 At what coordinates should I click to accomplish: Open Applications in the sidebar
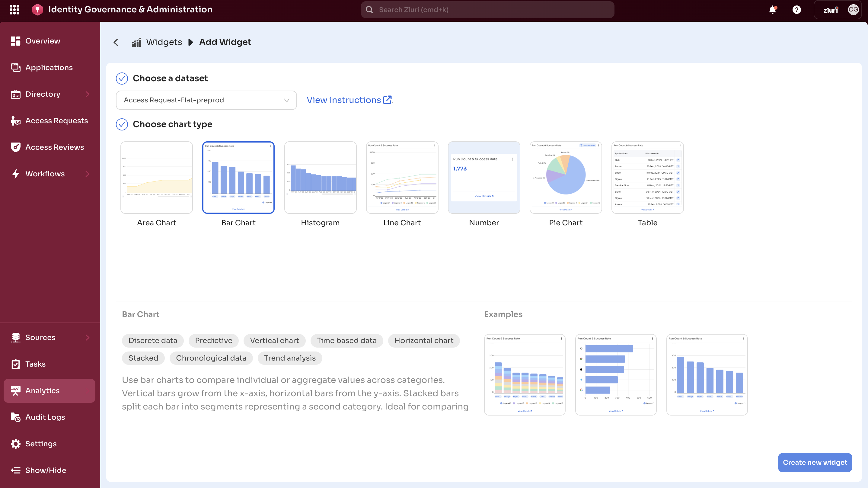point(49,67)
